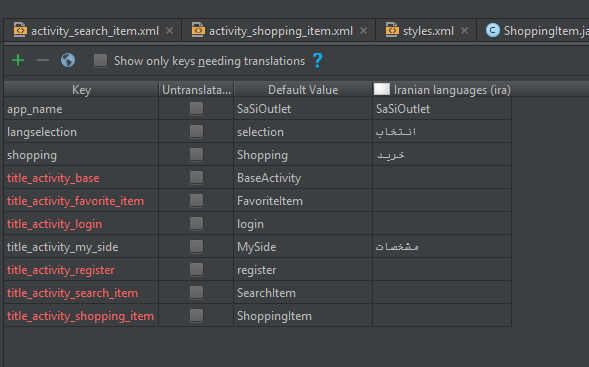589x367 pixels.
Task: Toggle untranslatable checkbox for title_activity_base
Action: [196, 178]
